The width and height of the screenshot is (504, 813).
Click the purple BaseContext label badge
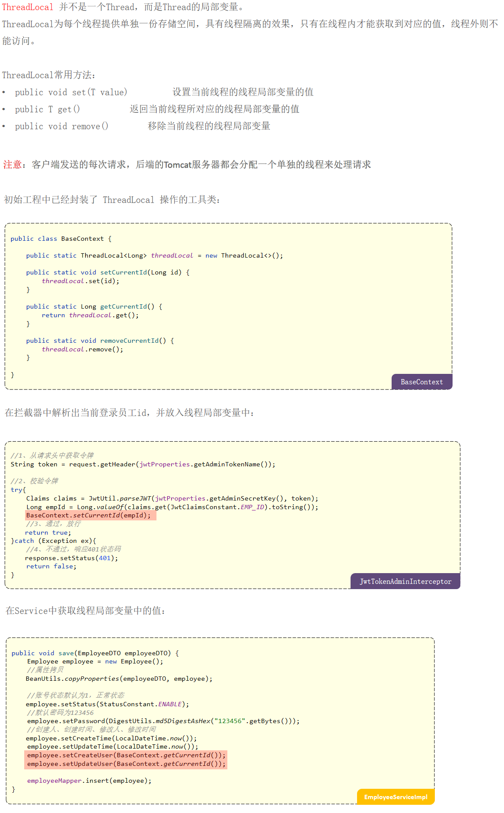coord(421,382)
